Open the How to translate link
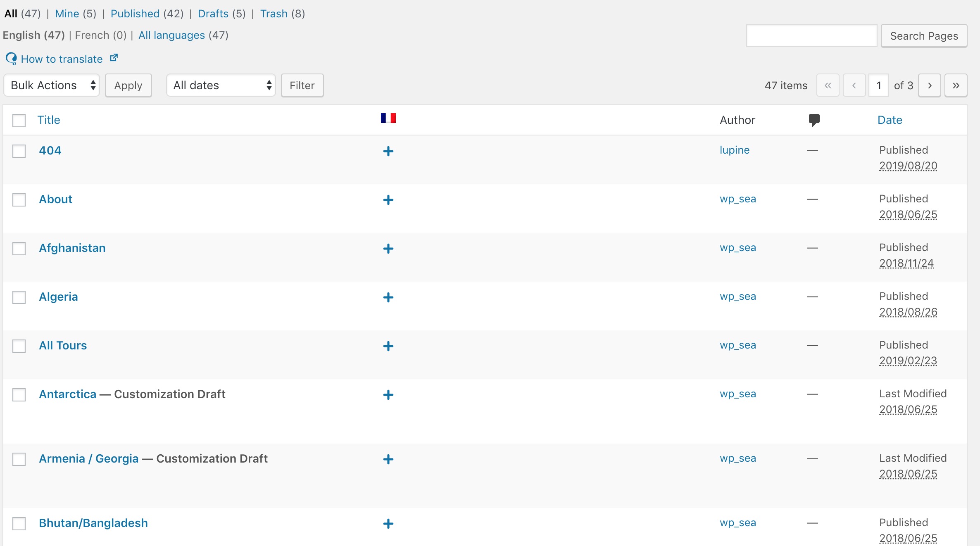This screenshot has width=980, height=546. pos(62,59)
